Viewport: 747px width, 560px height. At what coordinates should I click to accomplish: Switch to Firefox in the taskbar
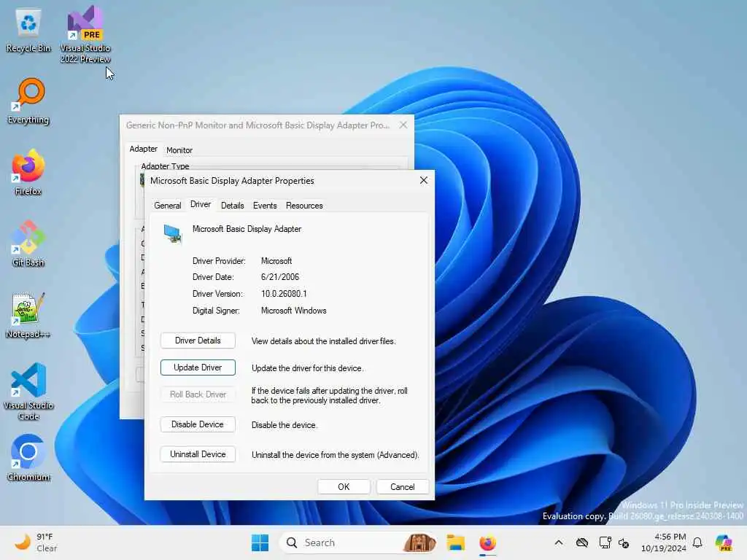pyautogui.click(x=487, y=542)
